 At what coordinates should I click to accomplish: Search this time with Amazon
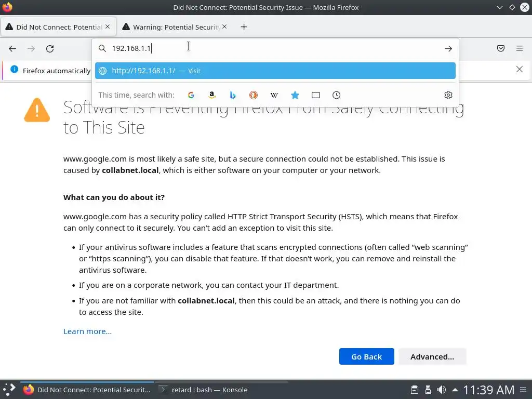coord(212,95)
